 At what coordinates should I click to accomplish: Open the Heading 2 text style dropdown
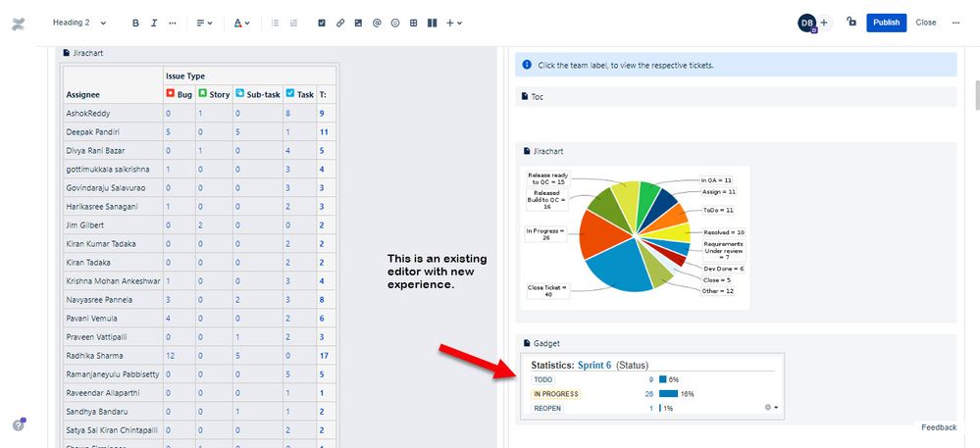pyautogui.click(x=79, y=23)
